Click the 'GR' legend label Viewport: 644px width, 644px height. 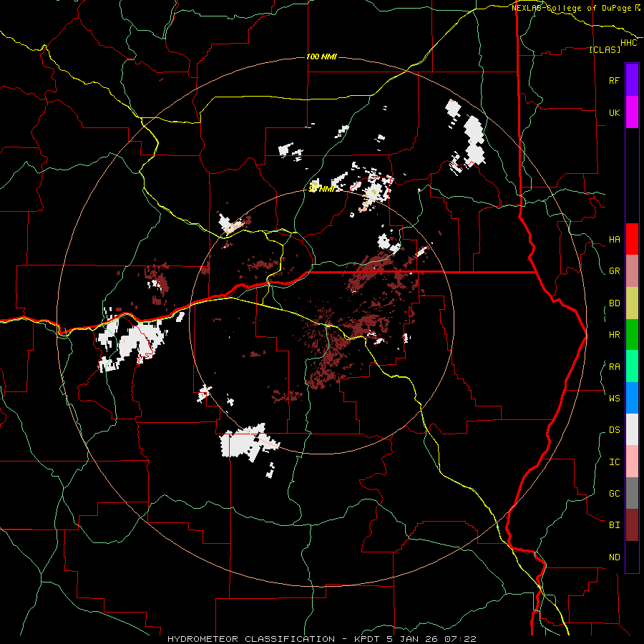614,271
